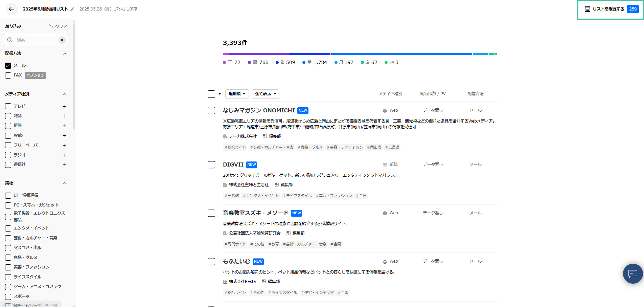Collapse the メディア種別 section
This screenshot has width=644, height=307.
click(x=65, y=94)
